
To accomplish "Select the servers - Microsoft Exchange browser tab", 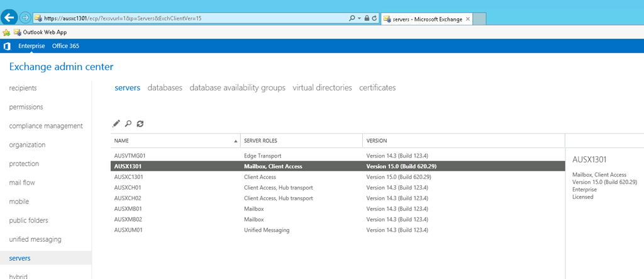I will [426, 19].
